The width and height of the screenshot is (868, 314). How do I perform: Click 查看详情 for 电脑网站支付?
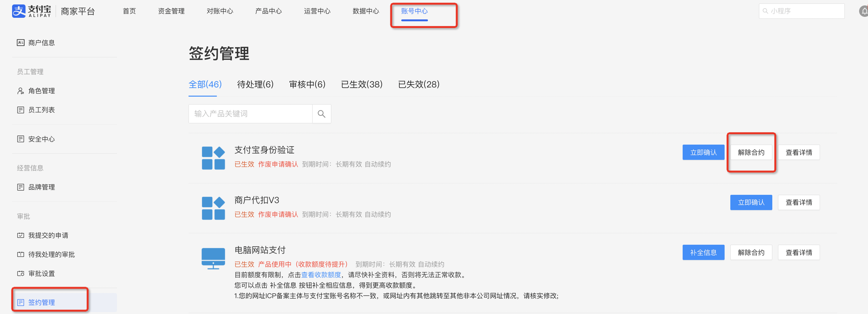(x=799, y=252)
